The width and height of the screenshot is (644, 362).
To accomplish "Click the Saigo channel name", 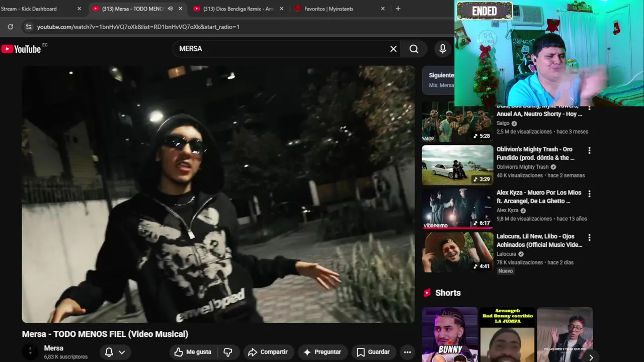I will (x=503, y=123).
